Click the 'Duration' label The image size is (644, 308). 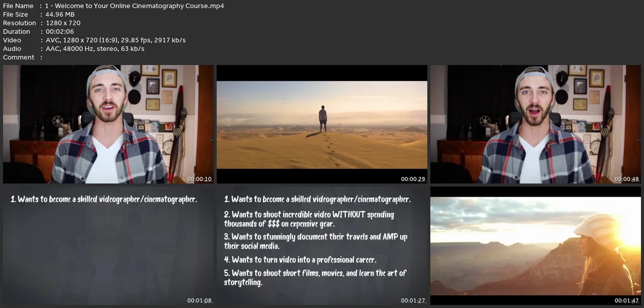(x=17, y=32)
